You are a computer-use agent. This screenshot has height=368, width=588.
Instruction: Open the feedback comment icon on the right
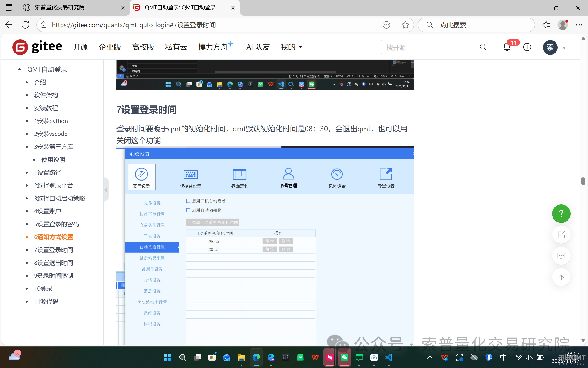561,256
